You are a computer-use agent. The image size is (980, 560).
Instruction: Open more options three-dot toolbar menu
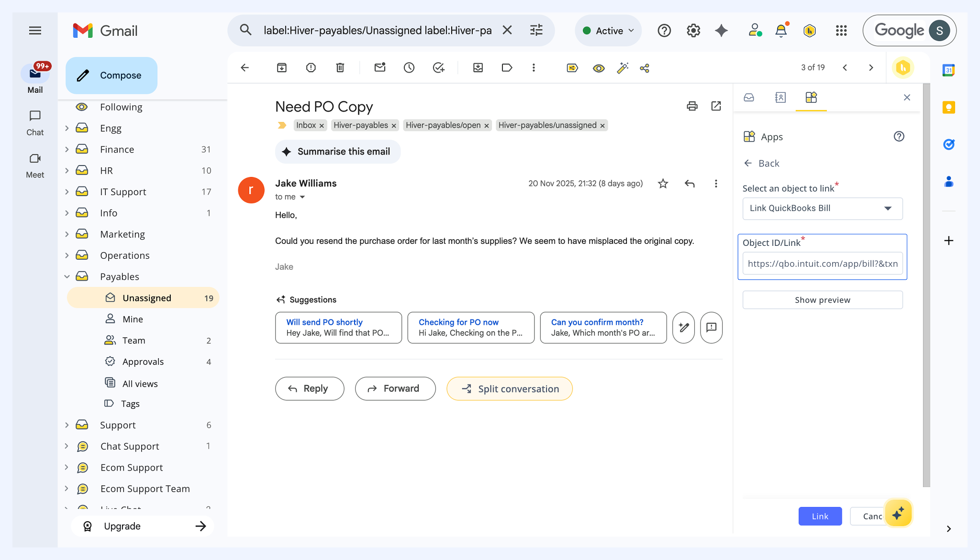click(534, 68)
